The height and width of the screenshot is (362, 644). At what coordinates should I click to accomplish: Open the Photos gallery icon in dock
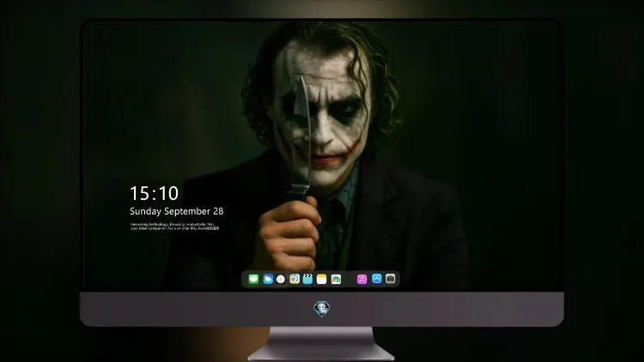[336, 279]
